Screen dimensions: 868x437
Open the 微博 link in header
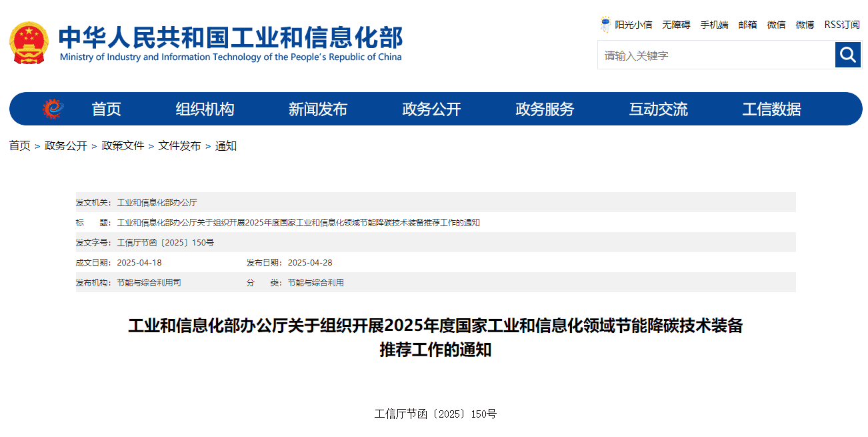tap(805, 25)
